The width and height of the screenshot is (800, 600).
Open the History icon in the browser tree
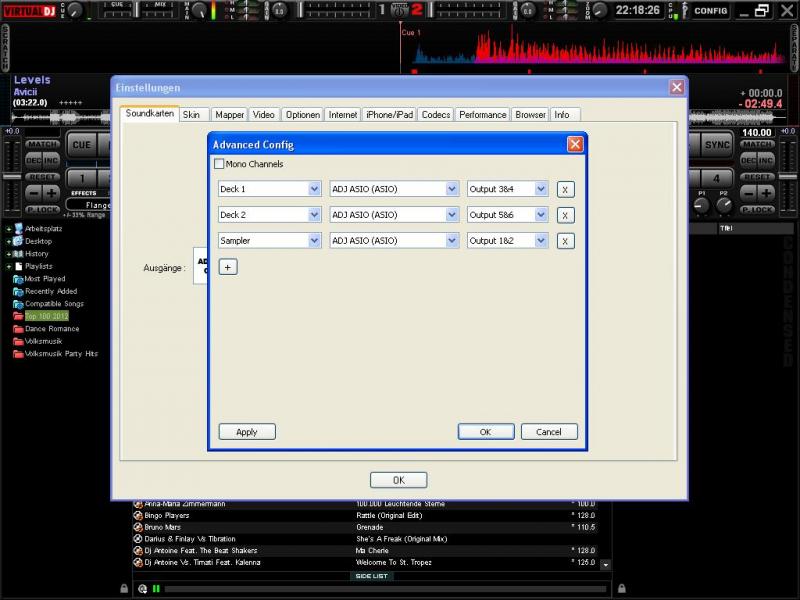pos(18,254)
